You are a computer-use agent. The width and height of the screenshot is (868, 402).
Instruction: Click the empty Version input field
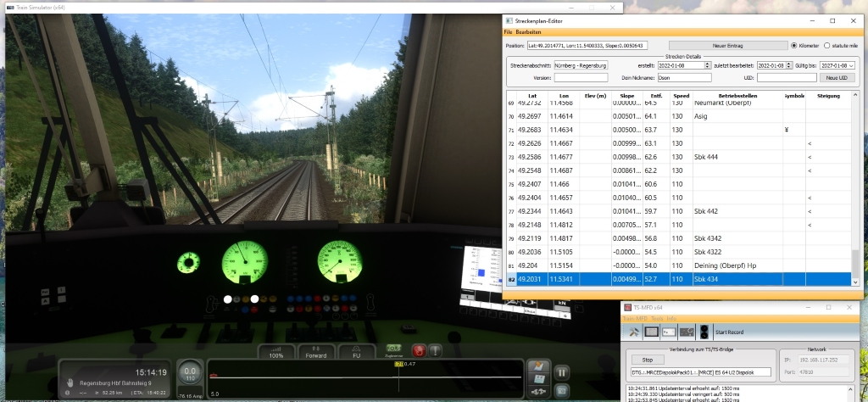[581, 77]
